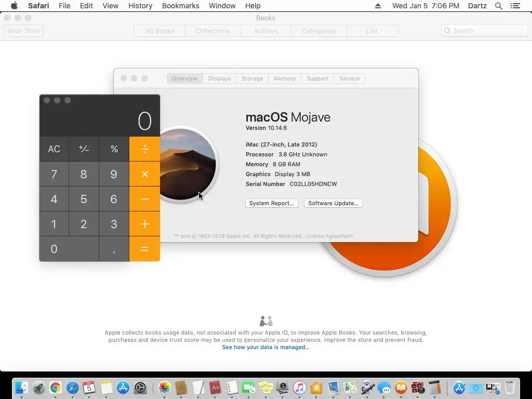Launch Photos app from the Dock
The image size is (532, 399).
pyautogui.click(x=165, y=388)
